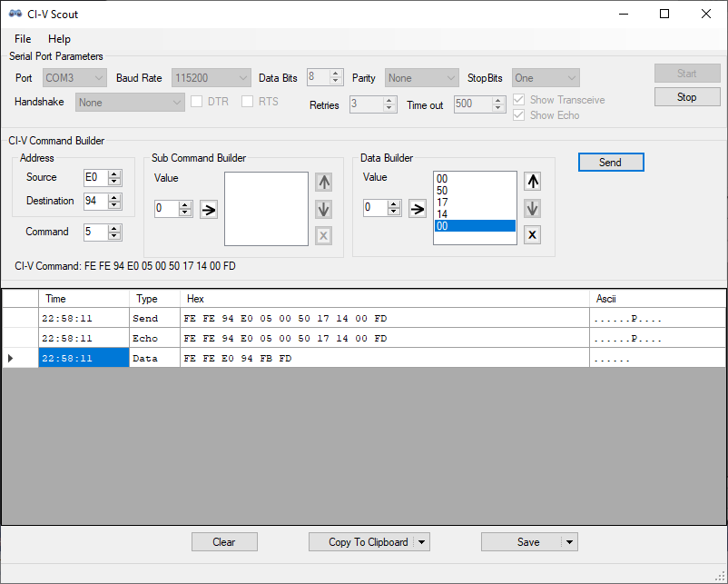Viewport: 728px width, 584px height.
Task: Click the Source address field E0
Action: 96,177
